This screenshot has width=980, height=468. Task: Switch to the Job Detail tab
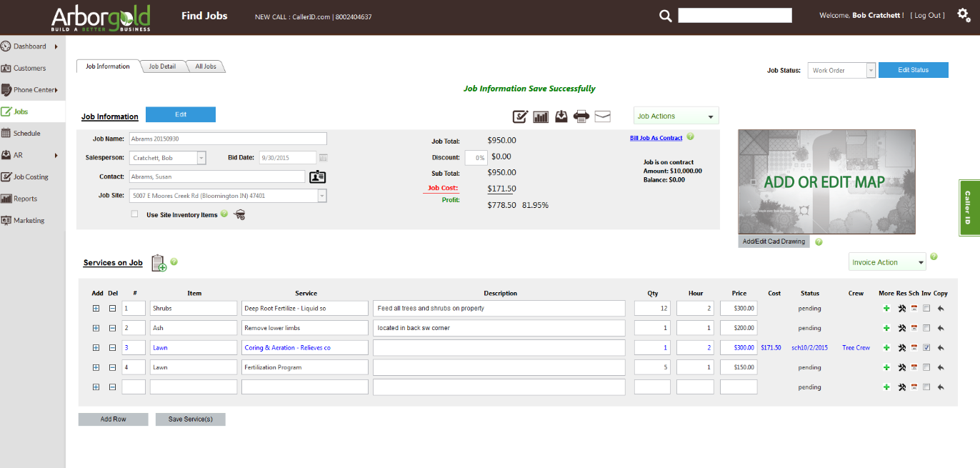point(163,66)
